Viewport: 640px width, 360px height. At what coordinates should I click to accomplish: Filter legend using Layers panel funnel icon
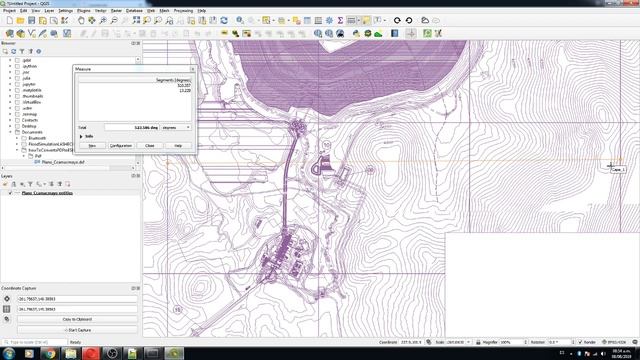[30, 184]
